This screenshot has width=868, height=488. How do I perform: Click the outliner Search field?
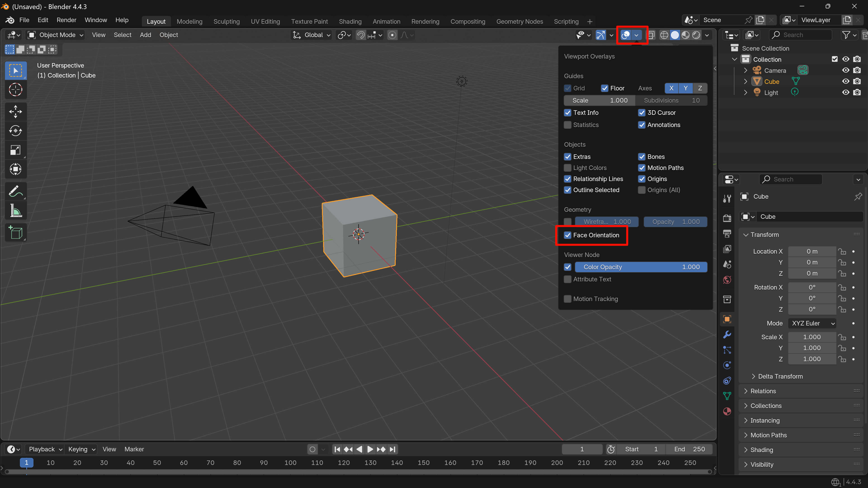click(x=801, y=35)
